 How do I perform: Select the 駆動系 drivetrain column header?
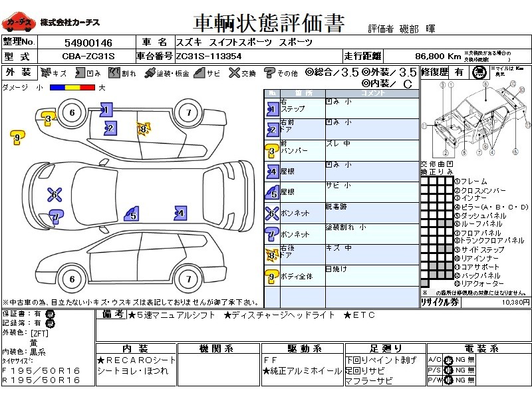point(305,348)
